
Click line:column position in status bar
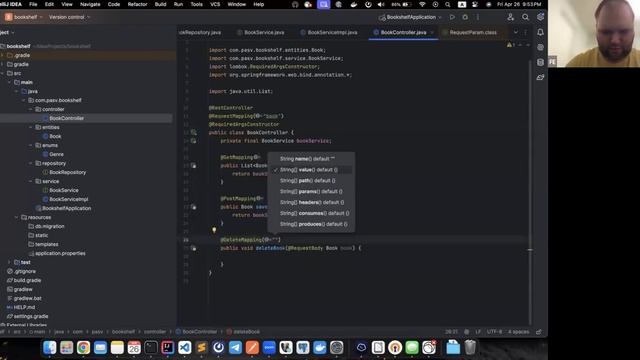point(451,332)
